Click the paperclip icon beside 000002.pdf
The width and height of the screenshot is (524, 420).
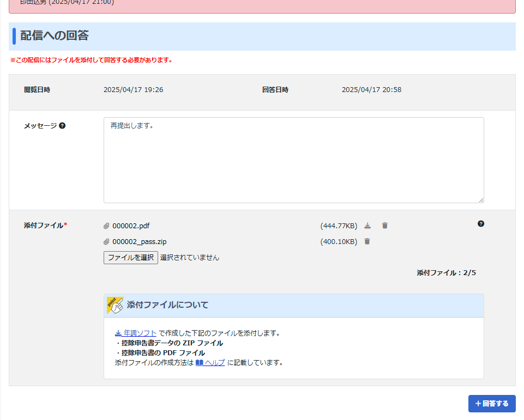106,226
